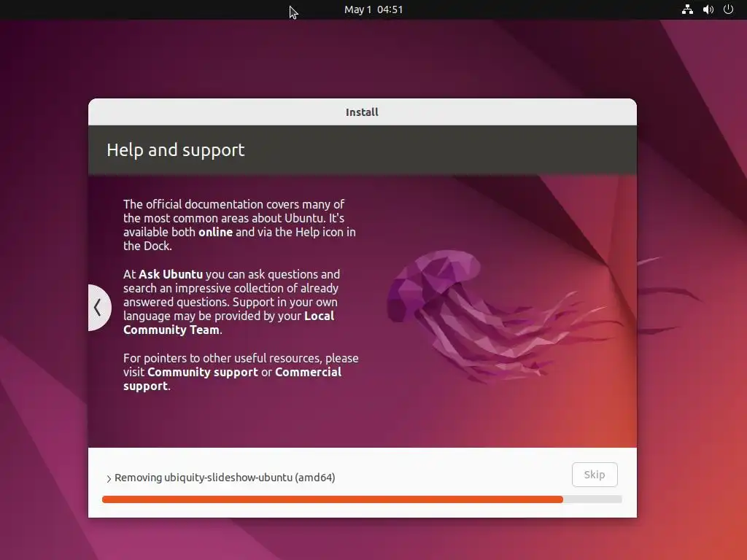The height and width of the screenshot is (560, 747).
Task: Open the May 1 04:51 clock menu
Action: point(373,9)
